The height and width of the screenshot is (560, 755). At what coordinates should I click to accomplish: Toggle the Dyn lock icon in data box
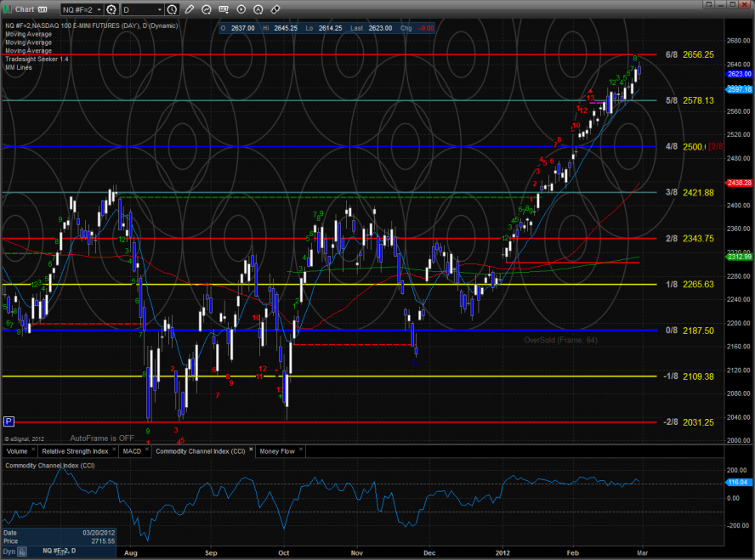(21, 552)
